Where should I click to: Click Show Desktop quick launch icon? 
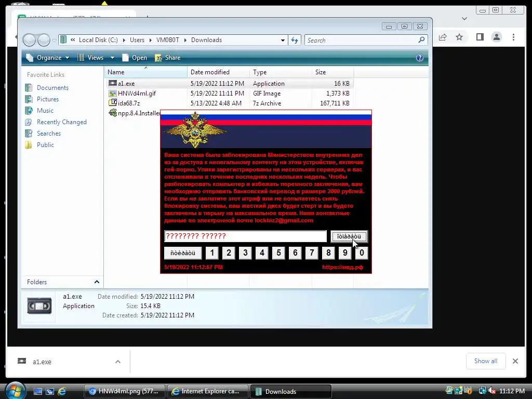[x=37, y=392]
